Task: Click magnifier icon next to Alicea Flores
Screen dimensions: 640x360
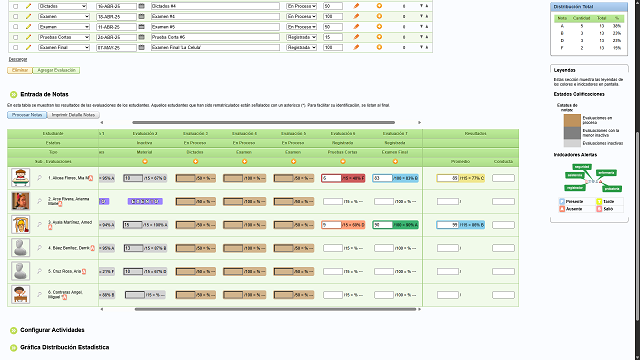Action: [x=40, y=178]
